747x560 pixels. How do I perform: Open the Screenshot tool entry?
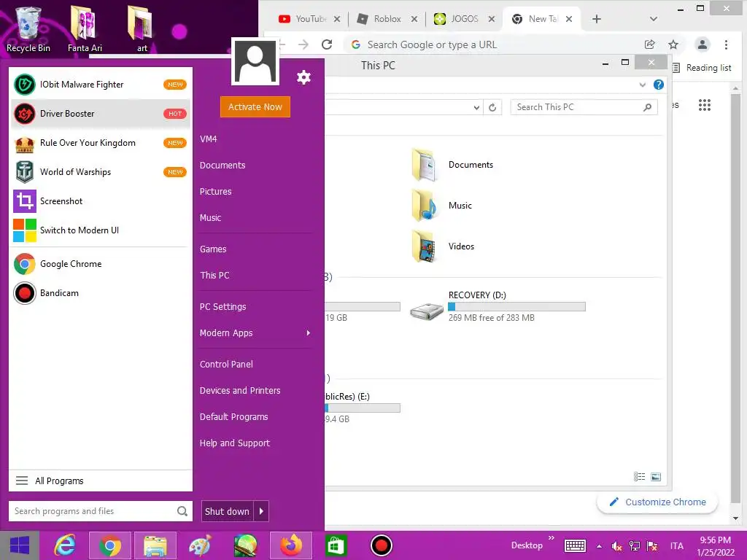[100, 201]
